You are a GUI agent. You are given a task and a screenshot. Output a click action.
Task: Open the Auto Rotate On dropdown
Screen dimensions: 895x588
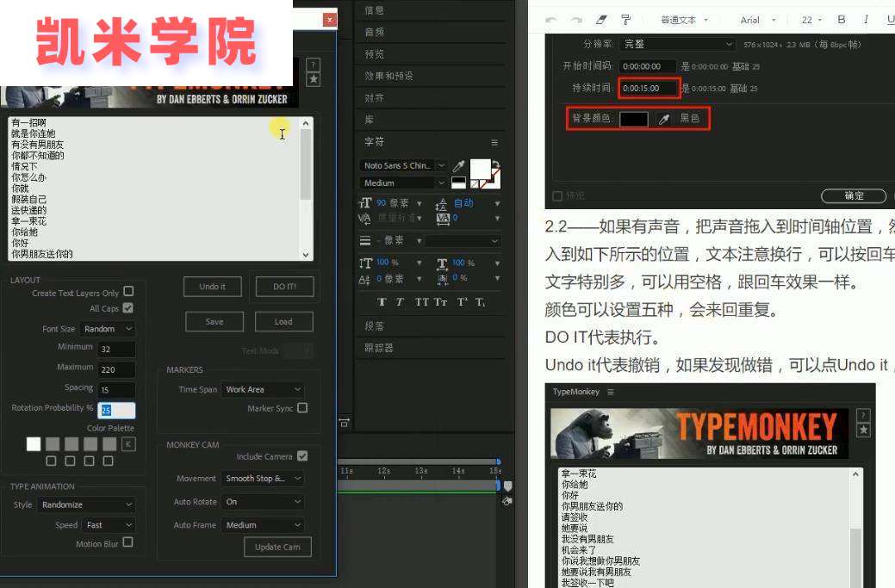coord(263,502)
